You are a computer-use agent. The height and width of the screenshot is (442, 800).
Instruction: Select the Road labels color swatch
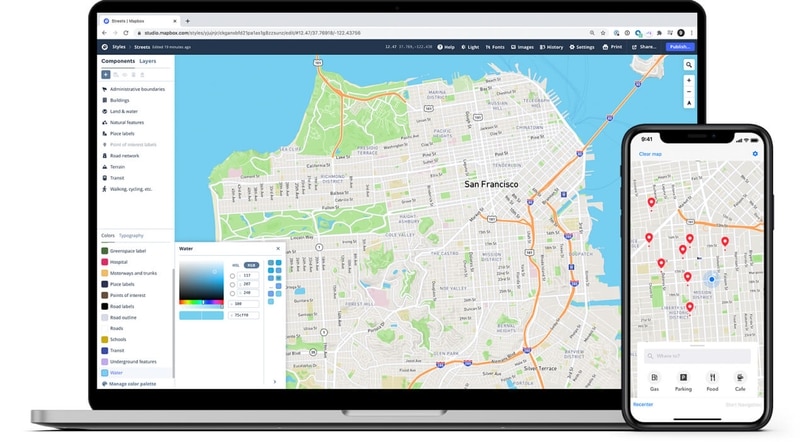coord(105,306)
